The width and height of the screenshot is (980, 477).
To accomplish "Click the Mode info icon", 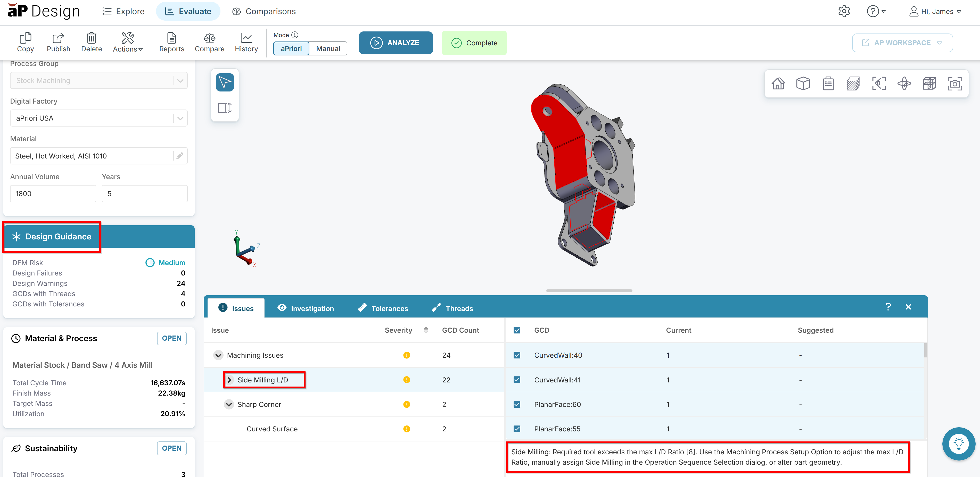I will pyautogui.click(x=295, y=35).
